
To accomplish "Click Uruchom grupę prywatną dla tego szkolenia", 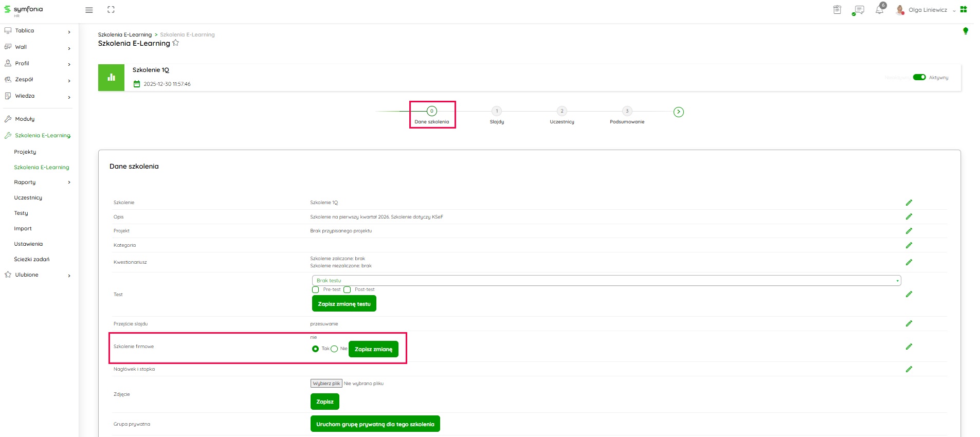I will coord(375,424).
